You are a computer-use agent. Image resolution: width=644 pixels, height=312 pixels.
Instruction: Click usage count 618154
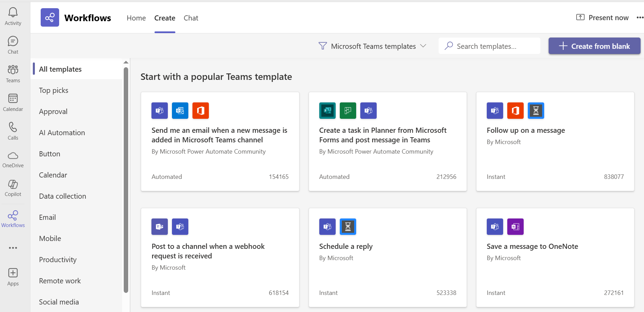pos(279,293)
